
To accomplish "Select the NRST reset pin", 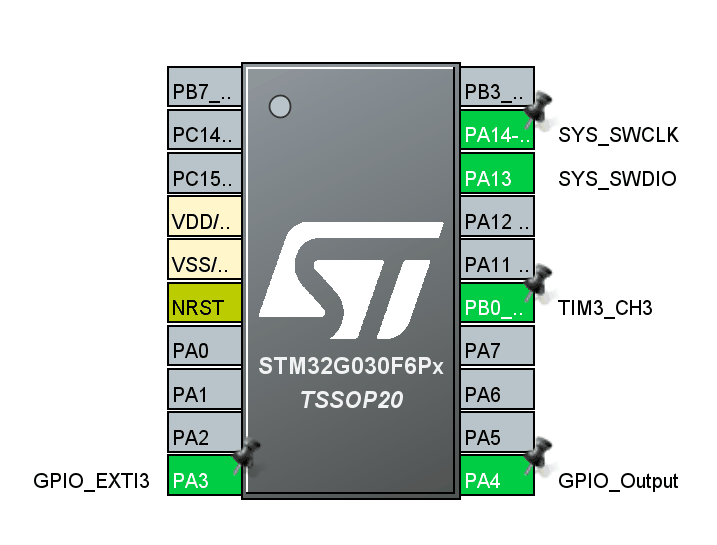I will [x=204, y=303].
